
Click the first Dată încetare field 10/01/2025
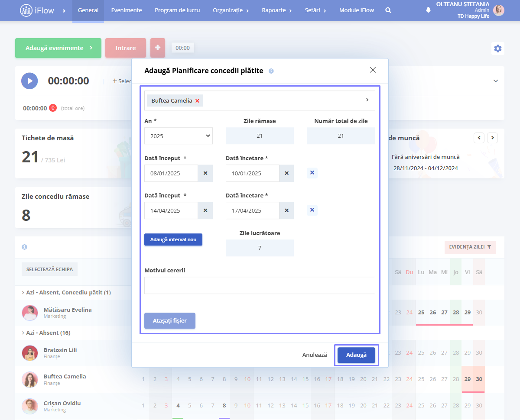252,173
